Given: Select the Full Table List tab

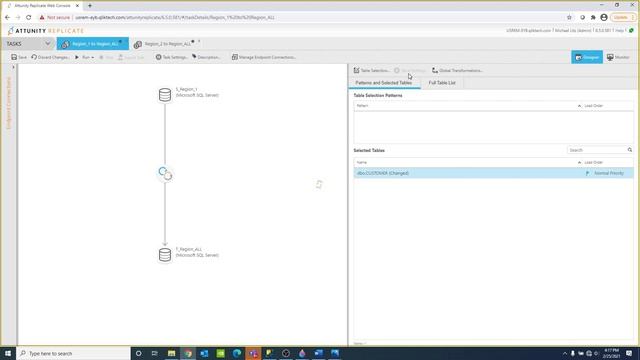Looking at the screenshot, I should 442,83.
